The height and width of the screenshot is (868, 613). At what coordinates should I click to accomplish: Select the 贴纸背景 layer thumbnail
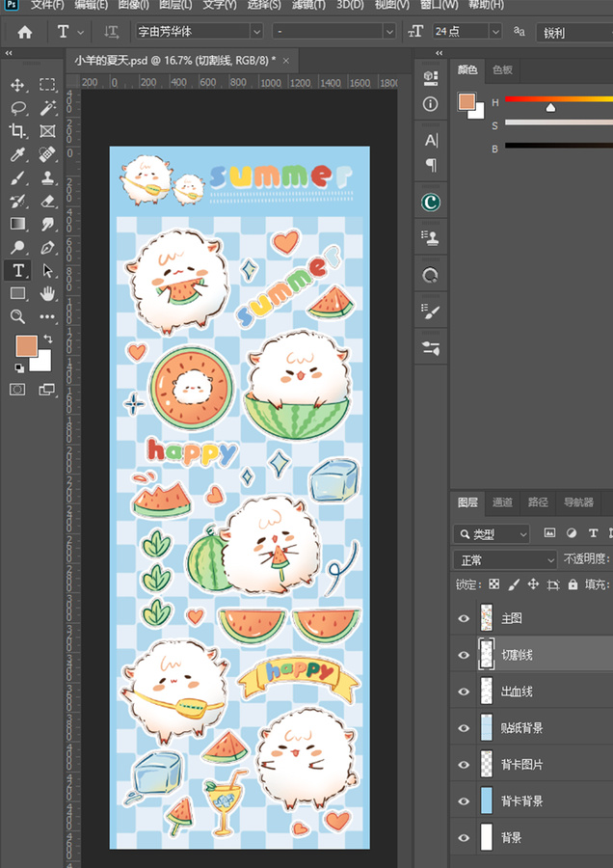(x=487, y=728)
